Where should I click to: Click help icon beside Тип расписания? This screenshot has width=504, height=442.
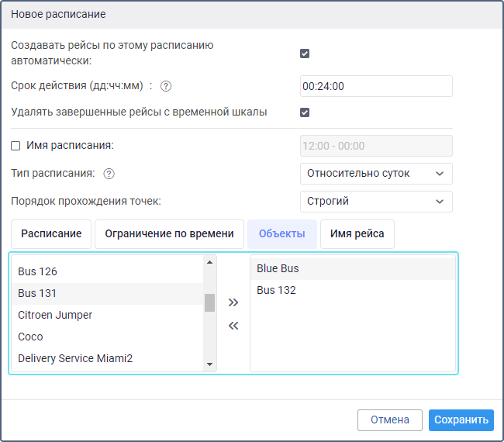[x=109, y=174]
